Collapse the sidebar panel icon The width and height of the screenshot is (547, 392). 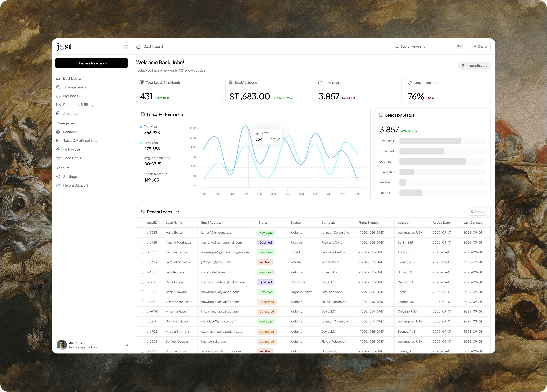click(125, 47)
